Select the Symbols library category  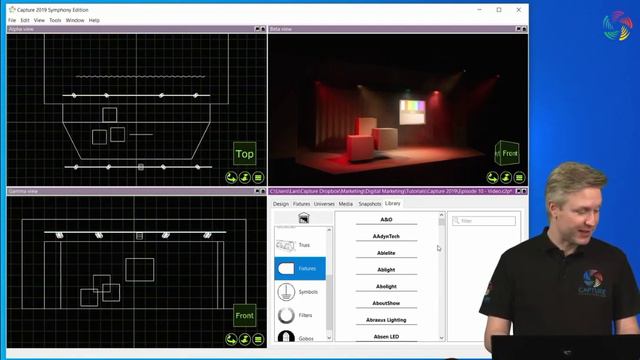[300, 292]
